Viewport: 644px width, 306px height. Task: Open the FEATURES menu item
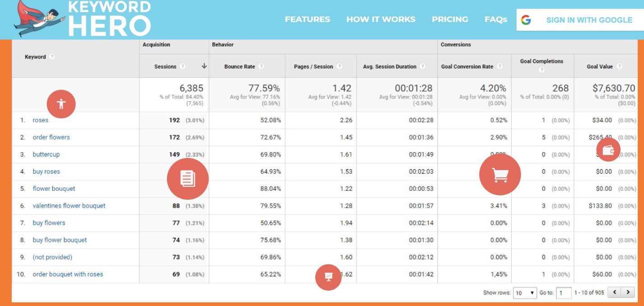[308, 19]
